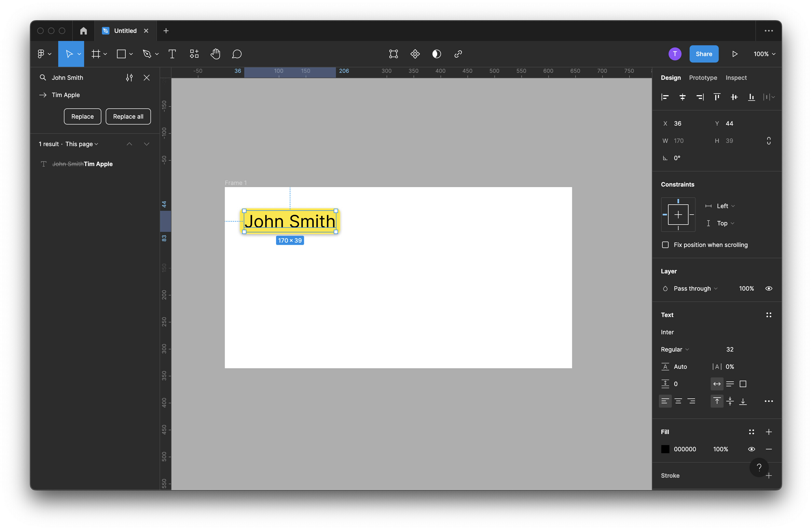Align selection left
The width and height of the screenshot is (812, 530).
tap(665, 97)
